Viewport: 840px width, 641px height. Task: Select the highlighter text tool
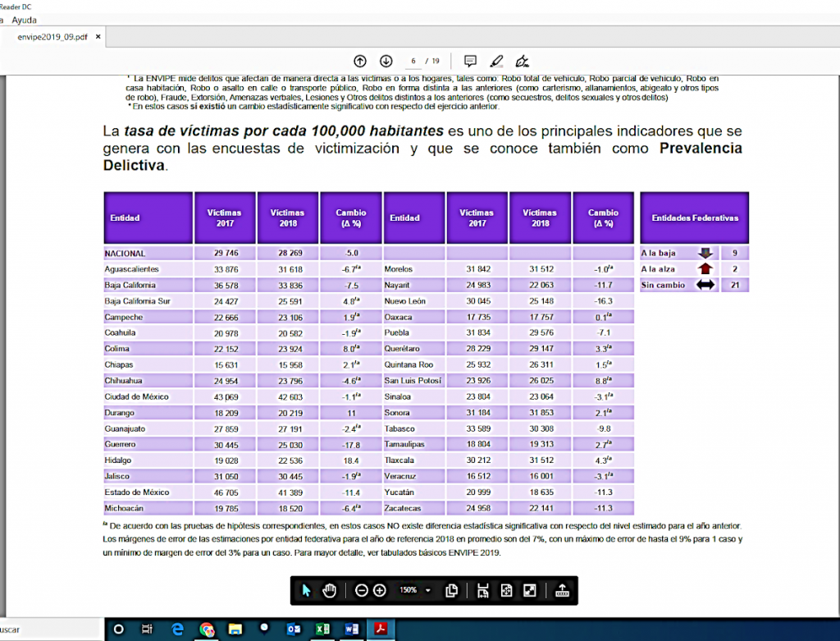tap(495, 61)
